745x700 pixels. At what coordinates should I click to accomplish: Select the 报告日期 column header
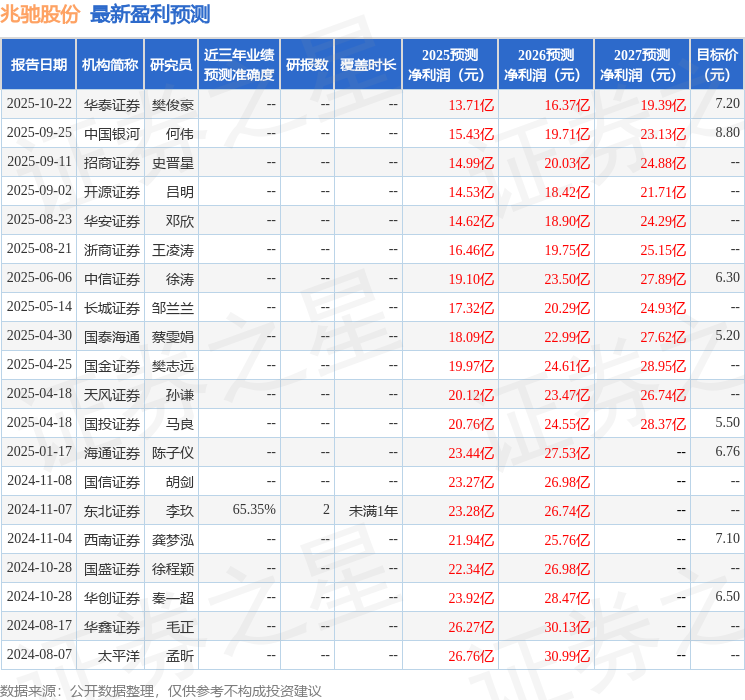coord(38,65)
